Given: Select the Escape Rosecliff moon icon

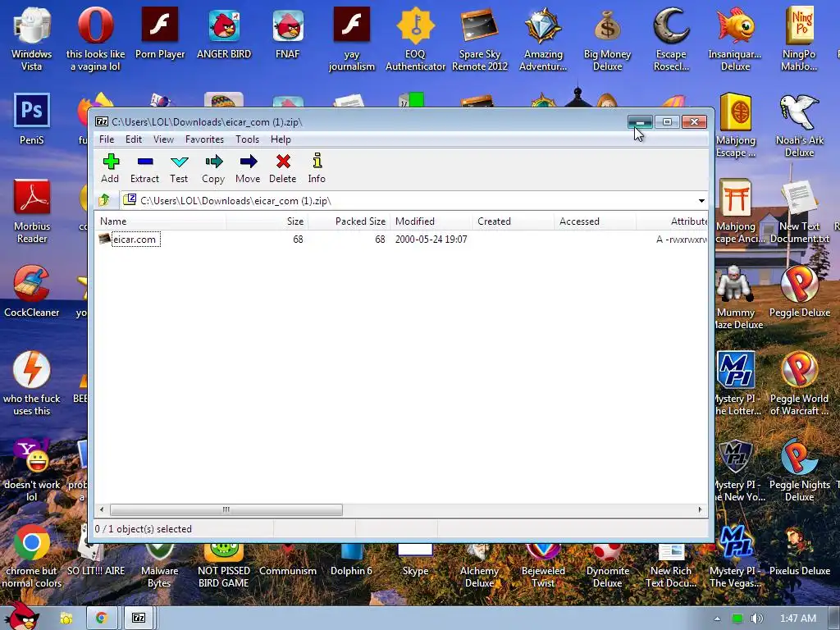Looking at the screenshot, I should [x=671, y=40].
